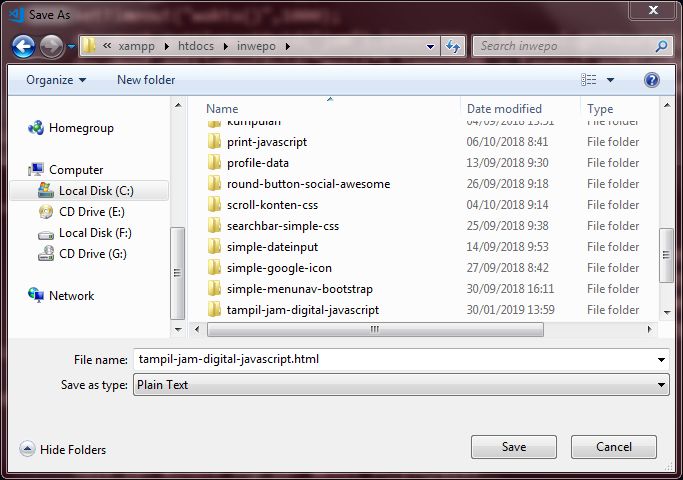Image resolution: width=683 pixels, height=480 pixels.
Task: Click navigation pane scroll down arrow
Action: point(178,329)
